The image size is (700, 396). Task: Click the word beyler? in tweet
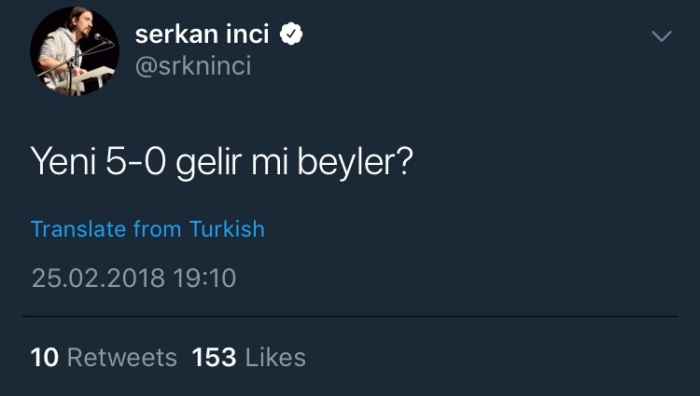355,162
